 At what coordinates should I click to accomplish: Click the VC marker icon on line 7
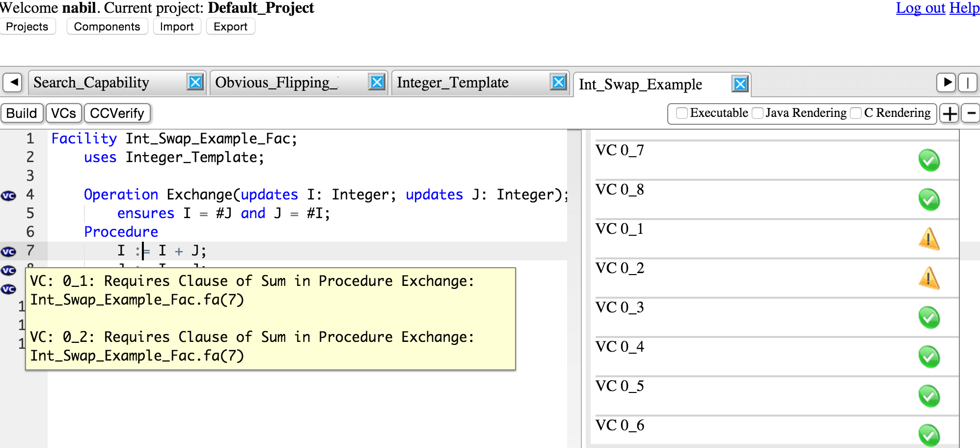8,252
